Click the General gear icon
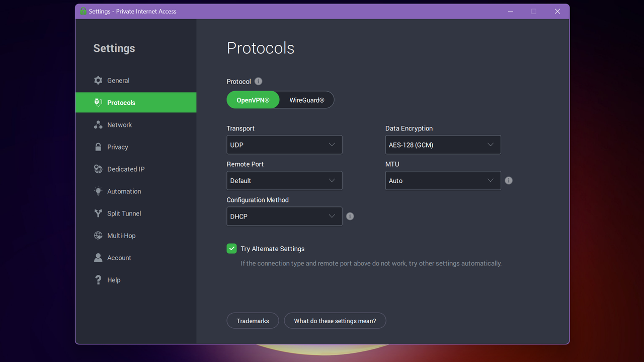 [x=98, y=81]
